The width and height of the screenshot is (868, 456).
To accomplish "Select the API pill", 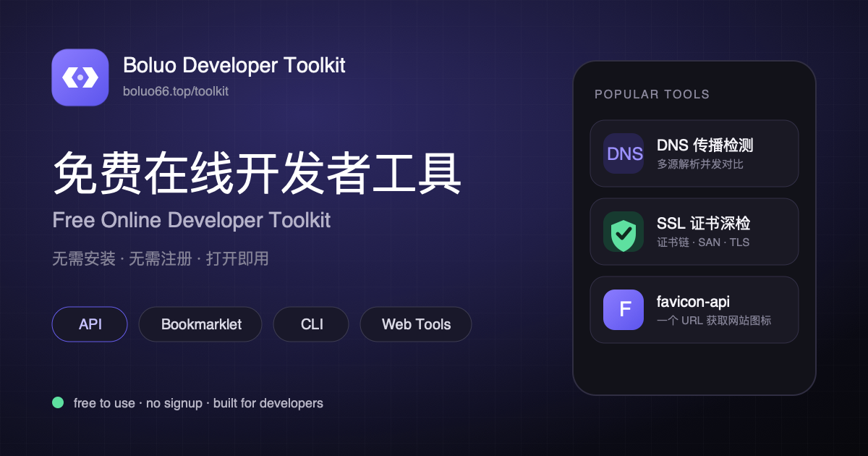I will [90, 324].
